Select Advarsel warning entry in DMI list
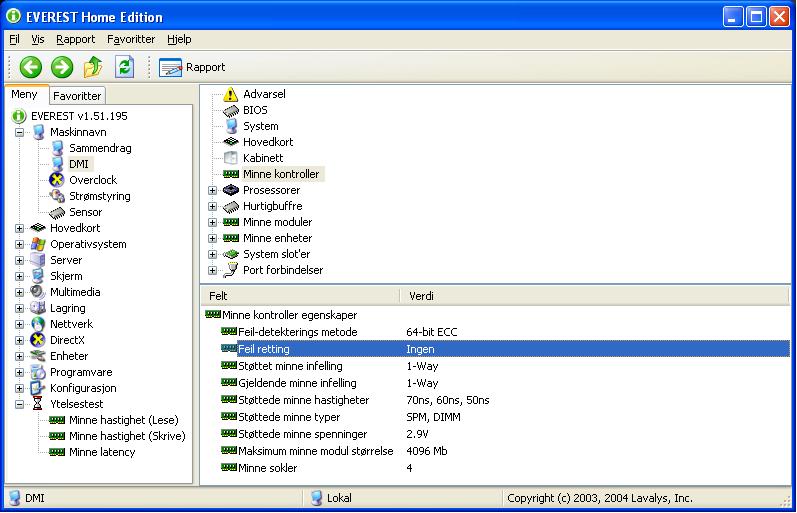Screen dimensions: 797x513 (x=264, y=94)
